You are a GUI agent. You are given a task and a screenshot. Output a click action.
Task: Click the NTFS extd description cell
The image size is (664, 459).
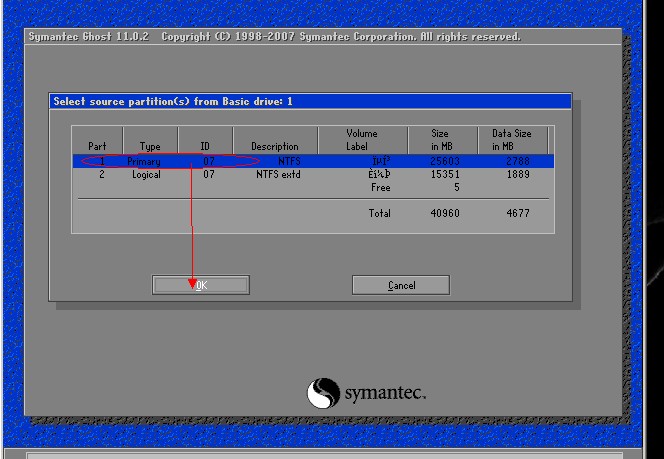[278, 174]
